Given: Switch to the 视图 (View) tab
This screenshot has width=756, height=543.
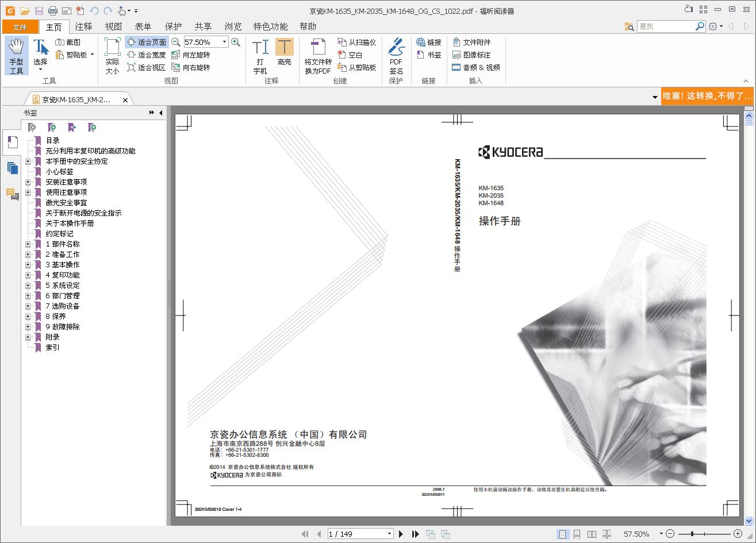Looking at the screenshot, I should tap(113, 26).
